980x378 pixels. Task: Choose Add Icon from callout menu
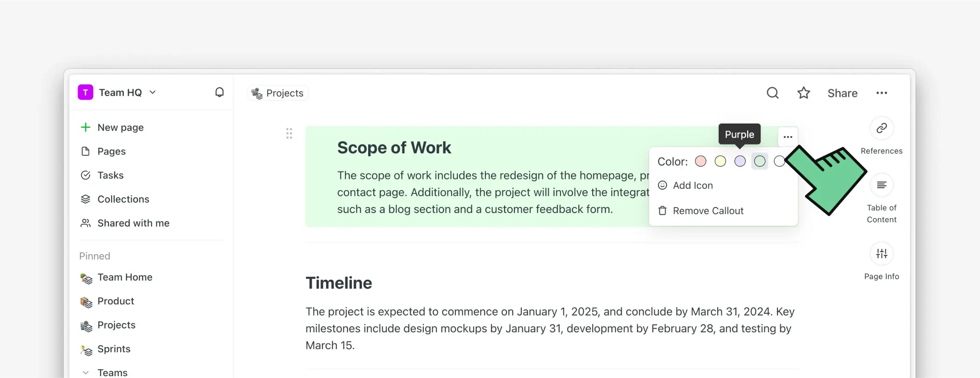click(693, 186)
